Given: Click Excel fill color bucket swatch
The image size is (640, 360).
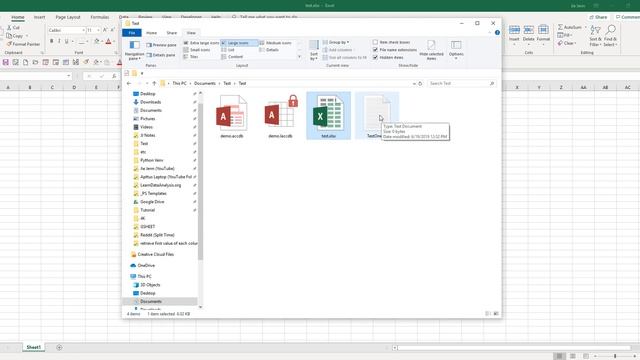Looking at the screenshot, I should pos(97,41).
